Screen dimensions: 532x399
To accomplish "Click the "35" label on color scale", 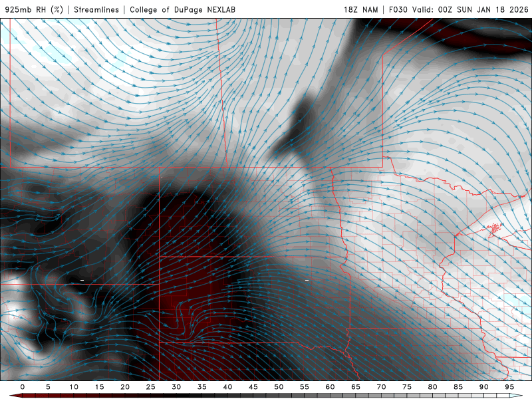I will [202, 387].
